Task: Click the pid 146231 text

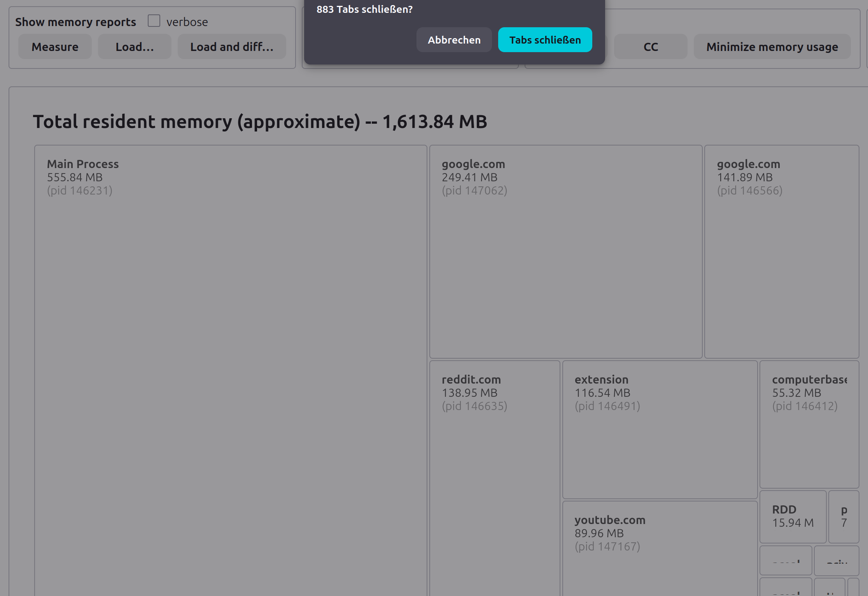Action: tap(80, 191)
